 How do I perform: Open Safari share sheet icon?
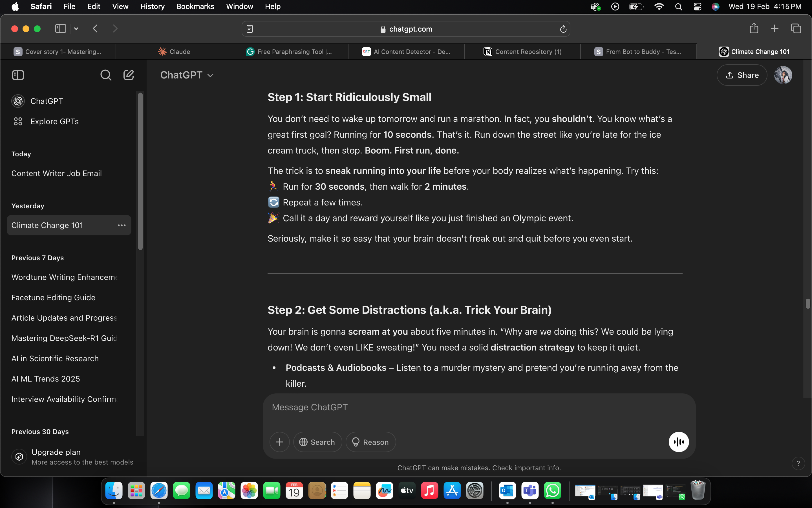coord(754,28)
